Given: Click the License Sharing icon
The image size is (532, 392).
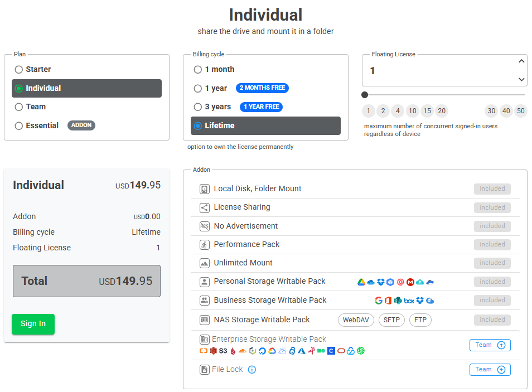Looking at the screenshot, I should [x=204, y=207].
